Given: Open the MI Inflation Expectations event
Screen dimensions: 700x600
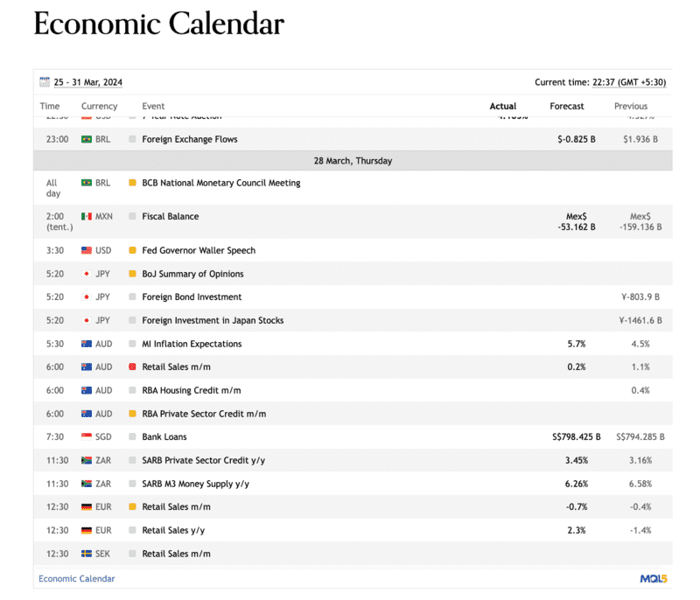Looking at the screenshot, I should pyautogui.click(x=192, y=344).
